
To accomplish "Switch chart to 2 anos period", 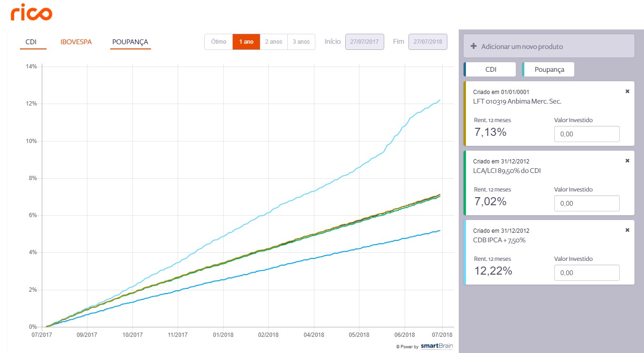I will [x=274, y=42].
